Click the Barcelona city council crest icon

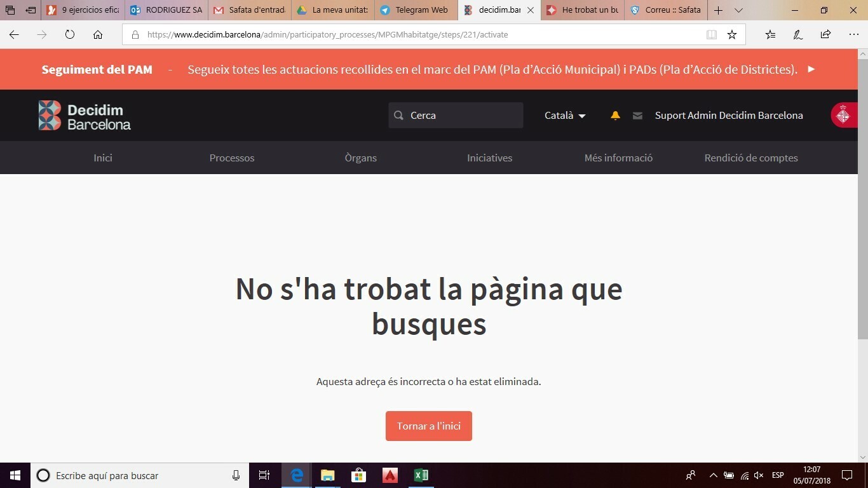click(843, 116)
